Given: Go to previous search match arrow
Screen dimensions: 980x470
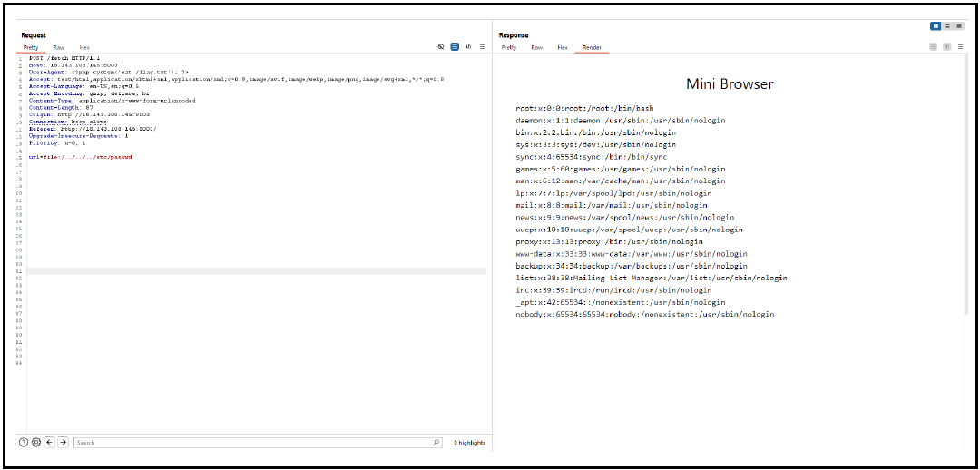Looking at the screenshot, I should click(49, 442).
